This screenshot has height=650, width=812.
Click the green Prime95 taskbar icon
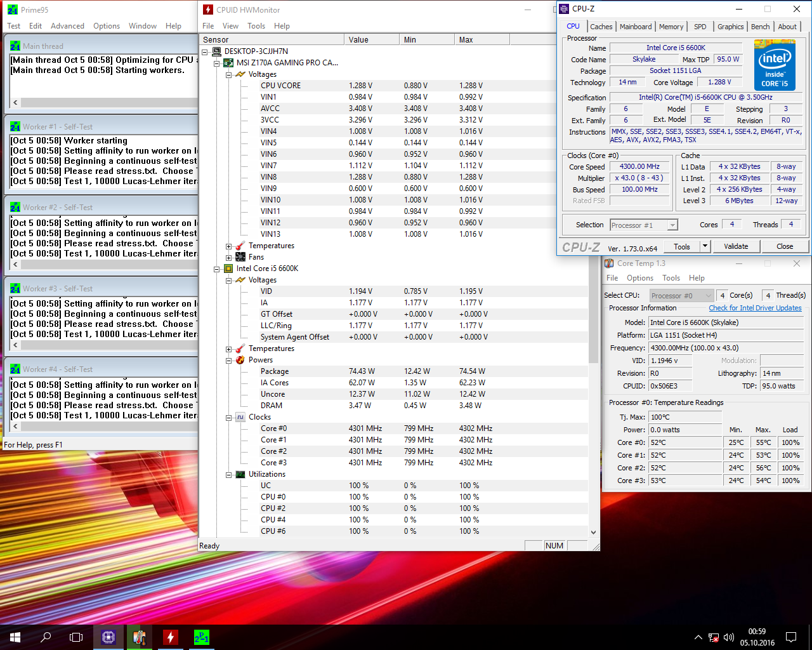202,637
